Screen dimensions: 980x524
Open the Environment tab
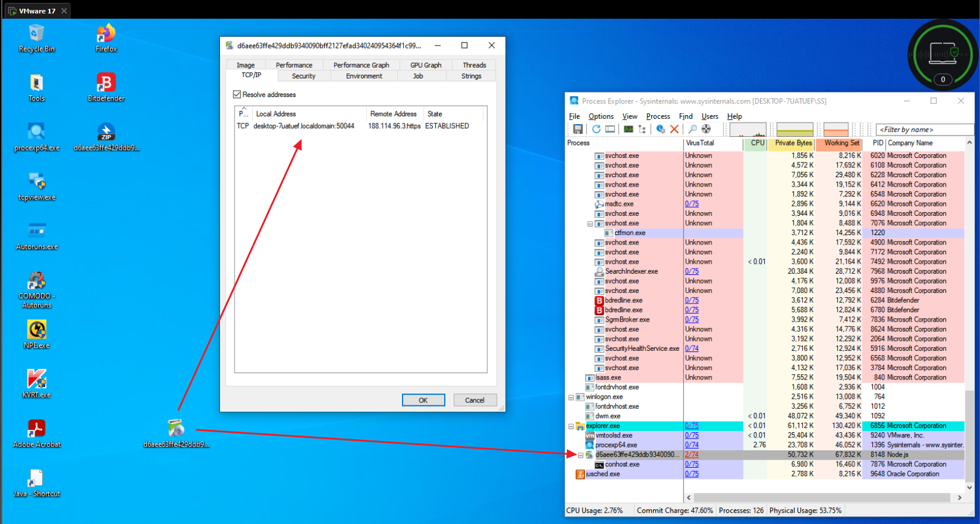click(364, 76)
